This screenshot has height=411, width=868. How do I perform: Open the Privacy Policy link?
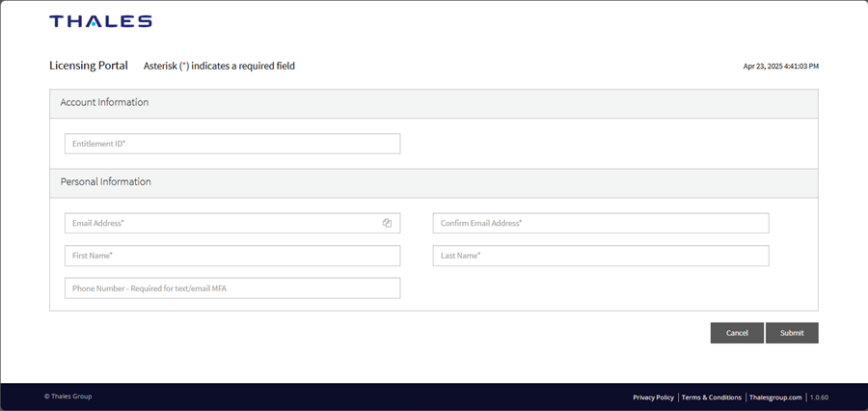(x=653, y=397)
